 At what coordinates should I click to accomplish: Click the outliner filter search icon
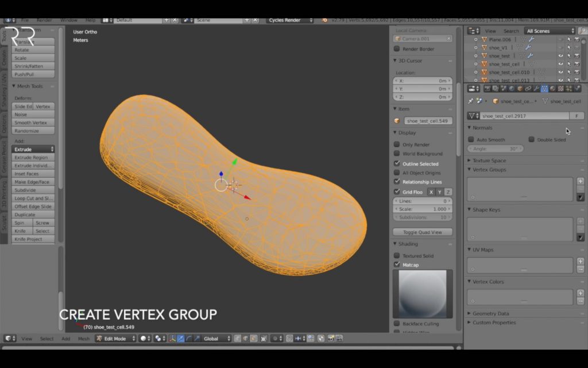[x=583, y=31]
